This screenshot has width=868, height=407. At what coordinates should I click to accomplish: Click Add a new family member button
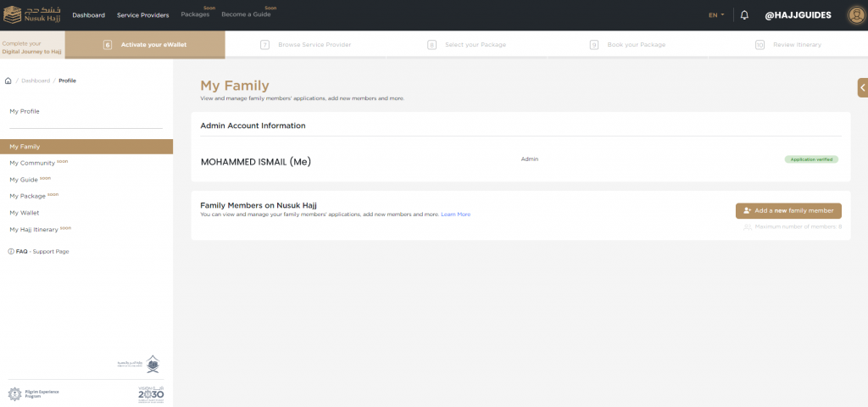(788, 210)
